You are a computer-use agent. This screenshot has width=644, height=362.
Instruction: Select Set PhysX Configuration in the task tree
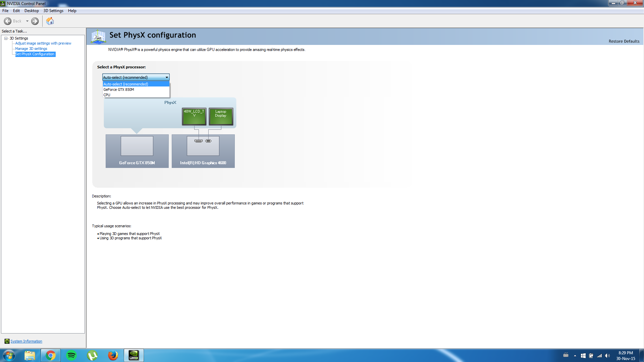click(35, 54)
